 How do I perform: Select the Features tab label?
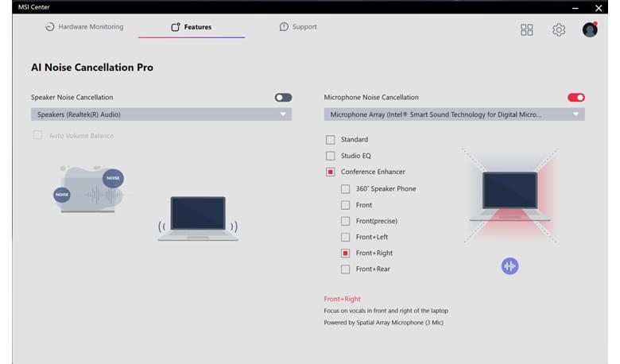(x=198, y=27)
